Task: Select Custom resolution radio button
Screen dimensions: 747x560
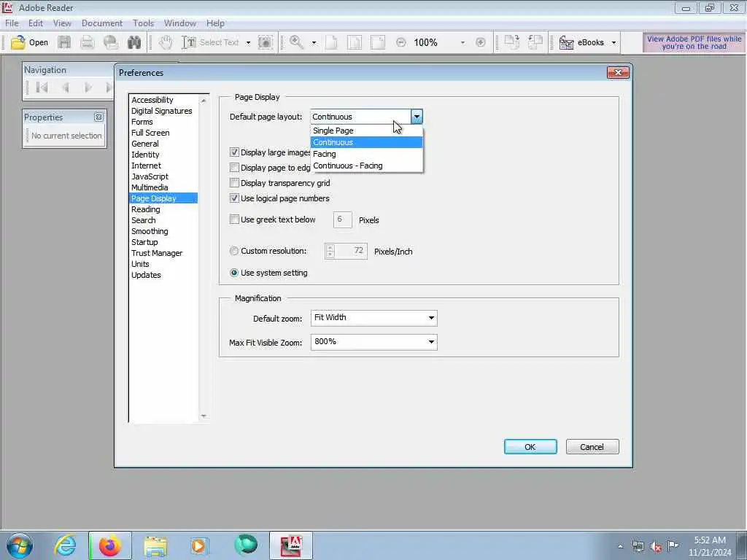Action: tap(234, 251)
